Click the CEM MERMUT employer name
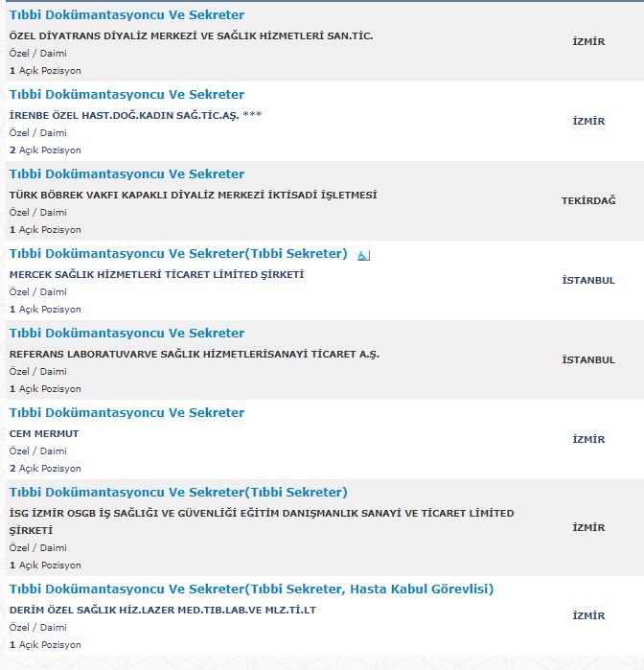The height and width of the screenshot is (670, 644). click(44, 433)
